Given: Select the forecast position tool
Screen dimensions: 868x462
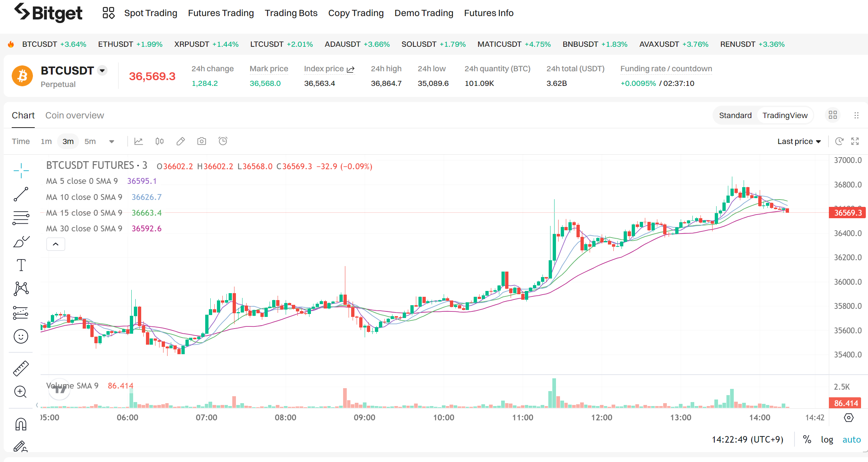Looking at the screenshot, I should [x=21, y=313].
